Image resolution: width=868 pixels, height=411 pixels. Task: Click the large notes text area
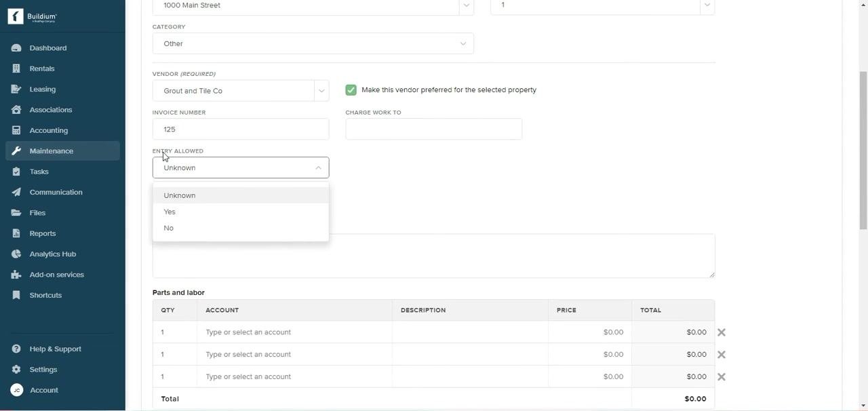pyautogui.click(x=433, y=256)
